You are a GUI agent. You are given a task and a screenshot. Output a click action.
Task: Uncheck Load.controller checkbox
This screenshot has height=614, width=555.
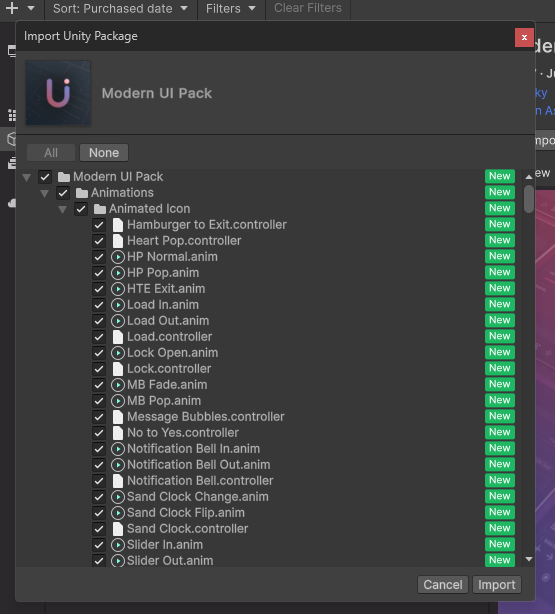click(99, 337)
